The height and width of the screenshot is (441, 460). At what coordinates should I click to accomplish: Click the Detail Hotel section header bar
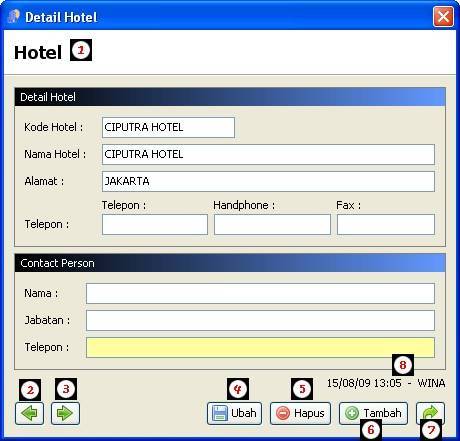coord(230,97)
